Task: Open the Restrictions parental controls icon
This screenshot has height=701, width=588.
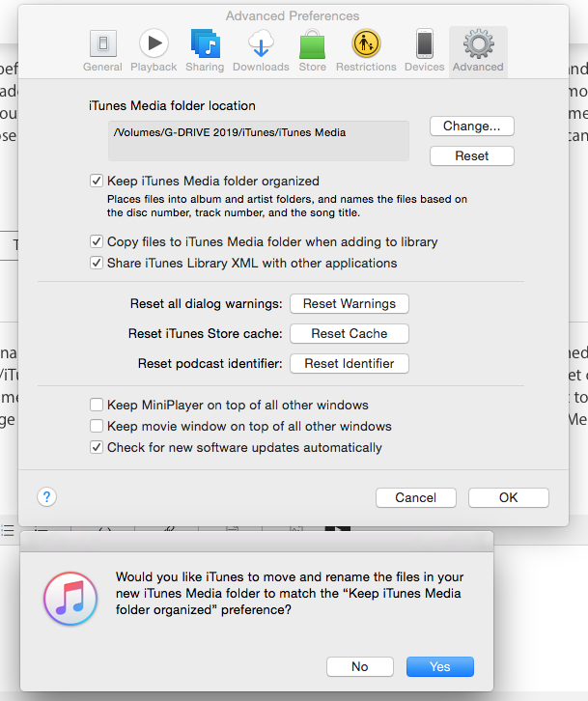Action: [366, 43]
